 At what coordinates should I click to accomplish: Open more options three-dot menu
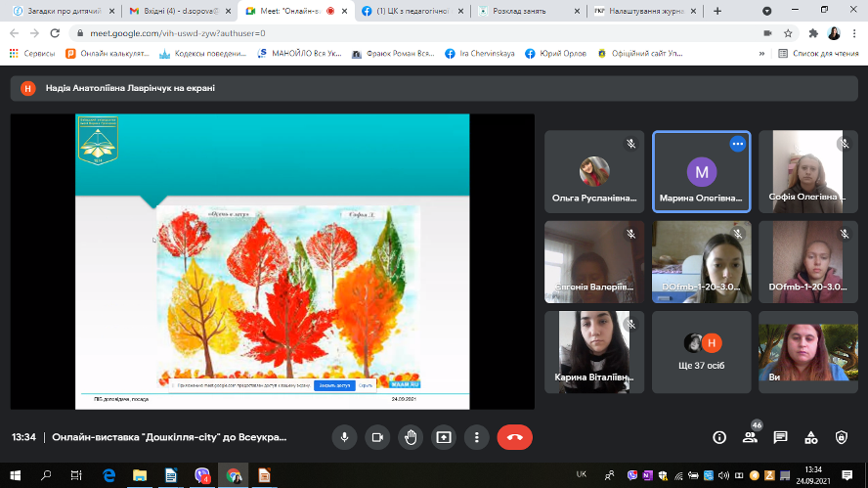click(x=477, y=437)
